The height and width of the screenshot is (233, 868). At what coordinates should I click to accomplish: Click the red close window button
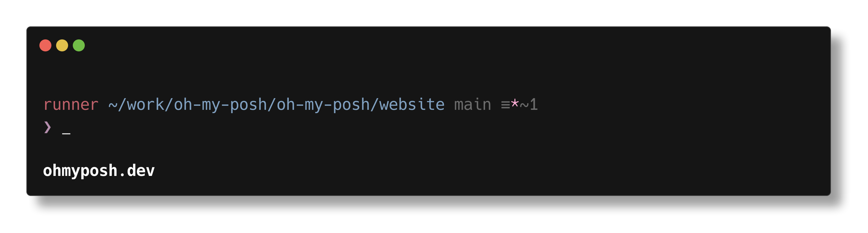click(x=45, y=45)
